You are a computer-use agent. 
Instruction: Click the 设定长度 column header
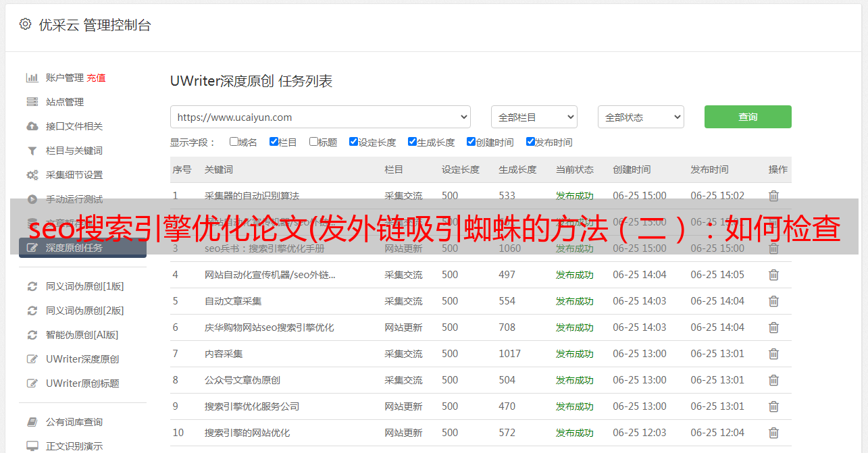click(461, 169)
